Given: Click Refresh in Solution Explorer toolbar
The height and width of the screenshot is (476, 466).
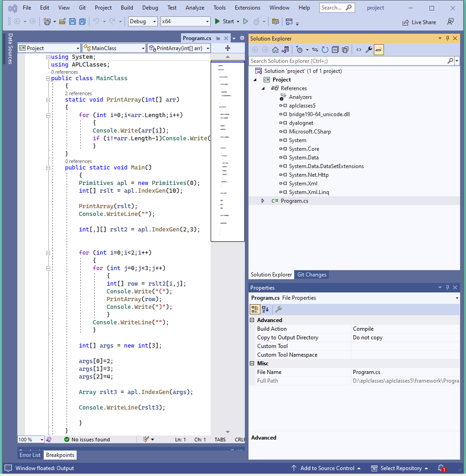Looking at the screenshot, I should [x=325, y=50].
